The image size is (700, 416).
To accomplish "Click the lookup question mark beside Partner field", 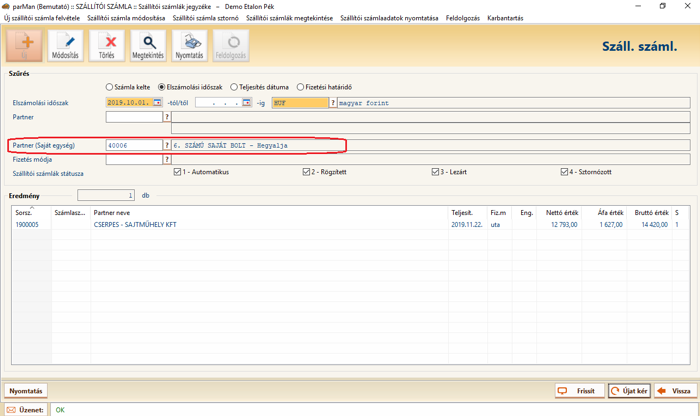I will [x=167, y=117].
